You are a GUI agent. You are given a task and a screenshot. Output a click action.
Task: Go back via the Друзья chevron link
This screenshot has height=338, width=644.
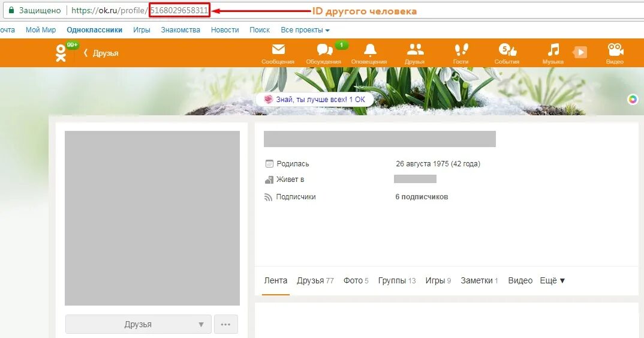[x=101, y=53]
